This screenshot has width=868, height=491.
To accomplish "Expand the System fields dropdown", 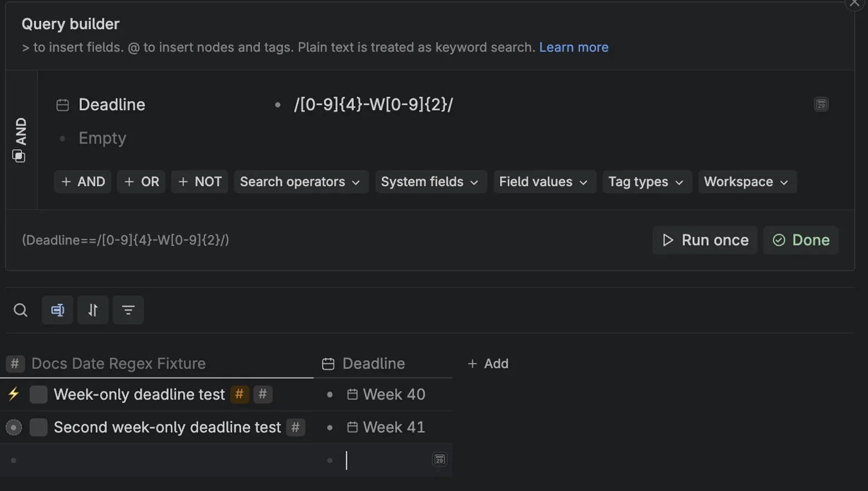I will [x=431, y=182].
